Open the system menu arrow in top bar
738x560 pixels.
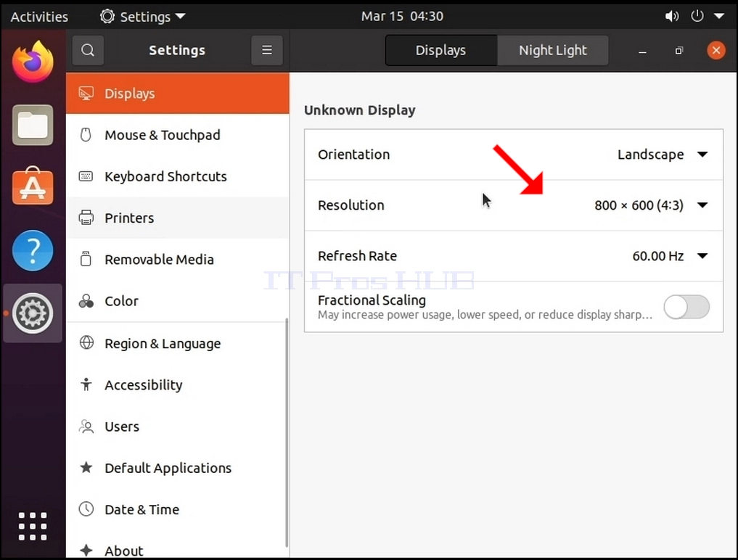pyautogui.click(x=719, y=17)
